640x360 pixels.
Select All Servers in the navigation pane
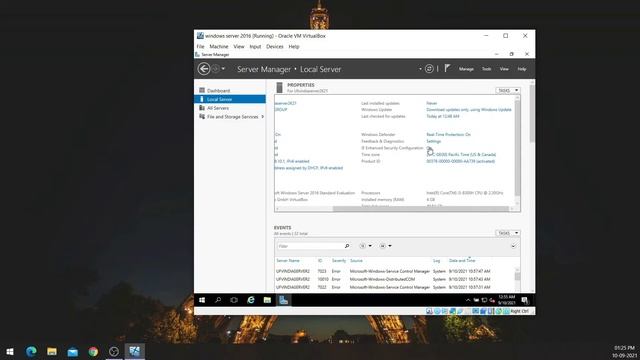[x=230, y=108]
